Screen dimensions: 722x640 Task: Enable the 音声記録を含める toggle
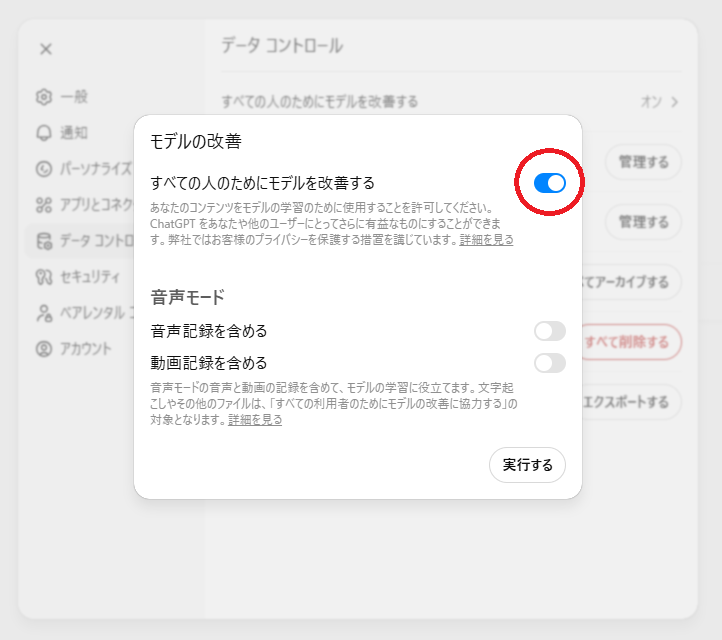tap(549, 331)
